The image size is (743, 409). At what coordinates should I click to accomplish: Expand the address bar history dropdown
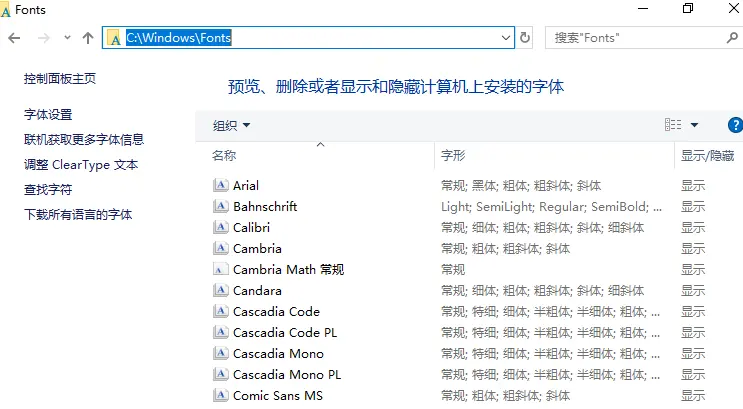coord(506,37)
